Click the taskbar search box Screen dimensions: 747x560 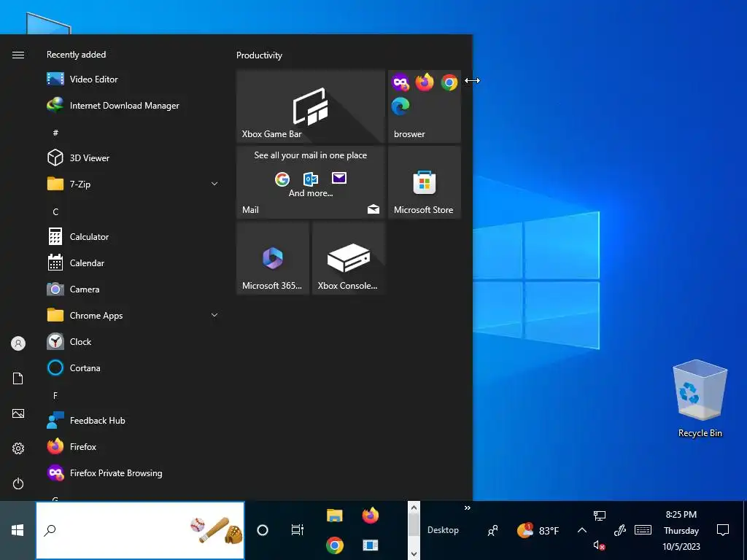(x=140, y=530)
